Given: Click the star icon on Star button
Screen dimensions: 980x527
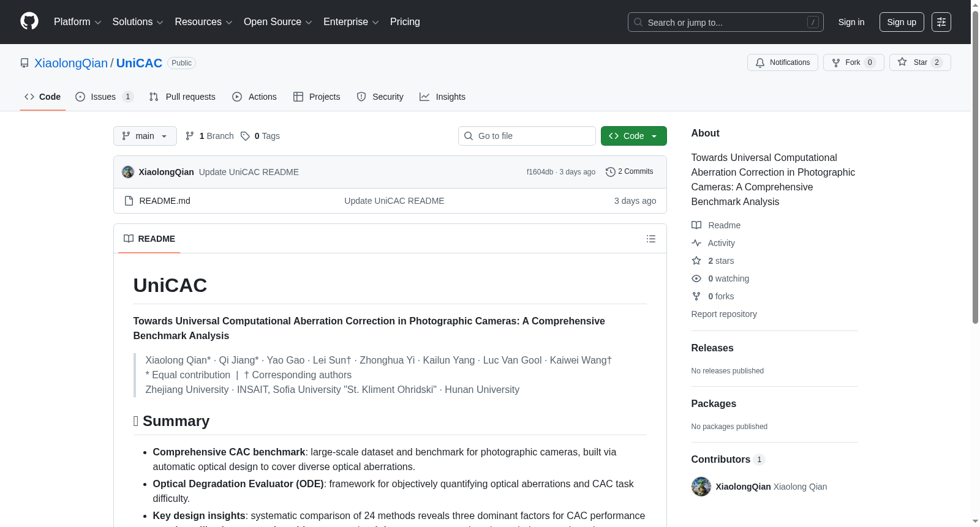Looking at the screenshot, I should (x=902, y=62).
